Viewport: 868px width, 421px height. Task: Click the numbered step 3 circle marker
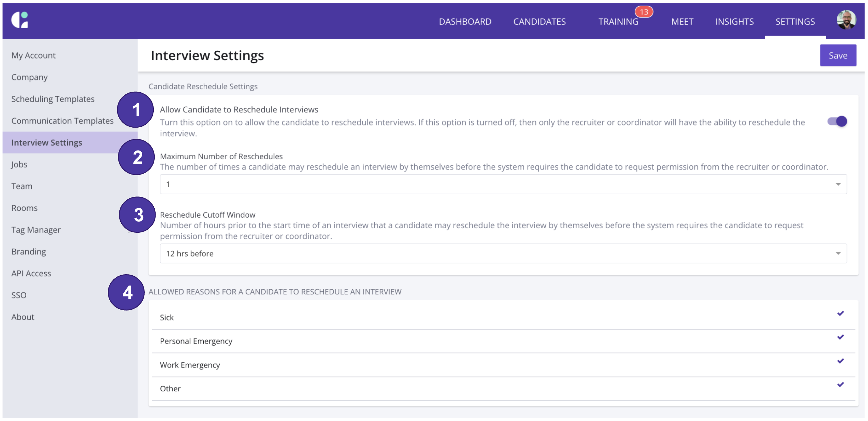tap(138, 215)
